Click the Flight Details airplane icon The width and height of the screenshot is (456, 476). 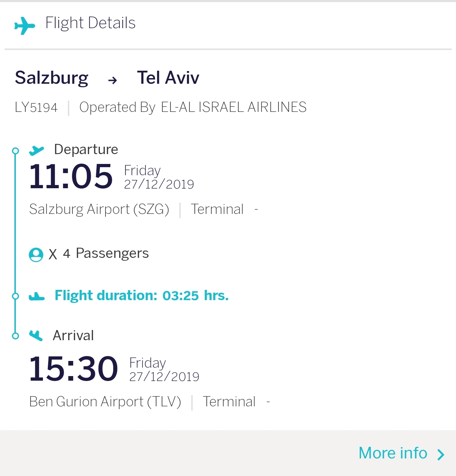pos(25,25)
